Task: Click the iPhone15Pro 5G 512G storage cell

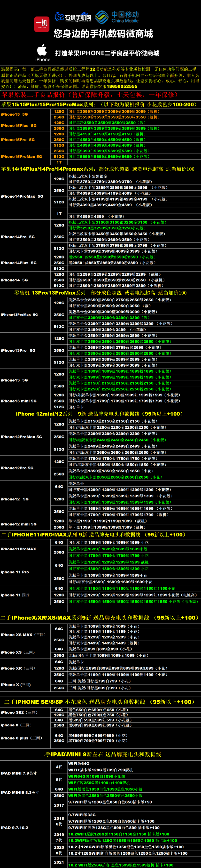Action: pos(59,145)
